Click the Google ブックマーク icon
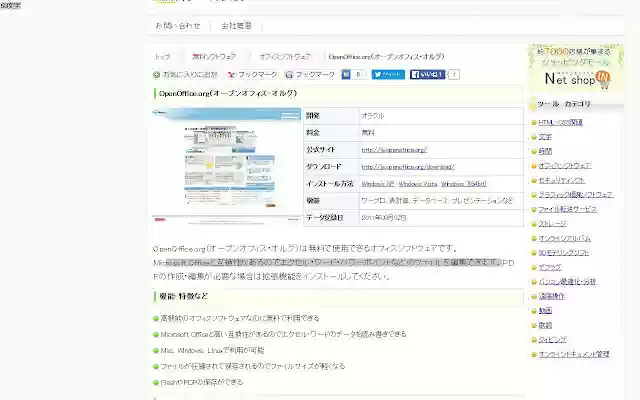Image resolution: width=640 pixels, height=400 pixels. pyautogui.click(x=289, y=75)
